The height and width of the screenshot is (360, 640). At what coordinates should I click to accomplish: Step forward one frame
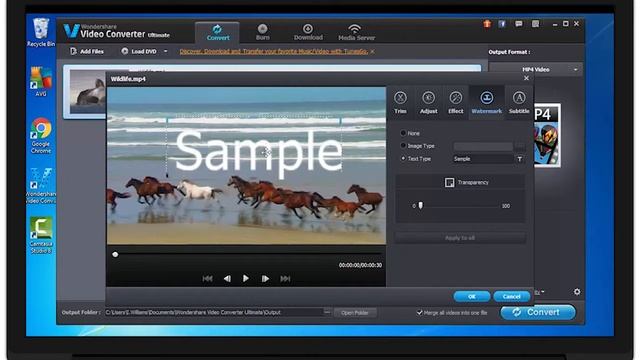click(265, 279)
